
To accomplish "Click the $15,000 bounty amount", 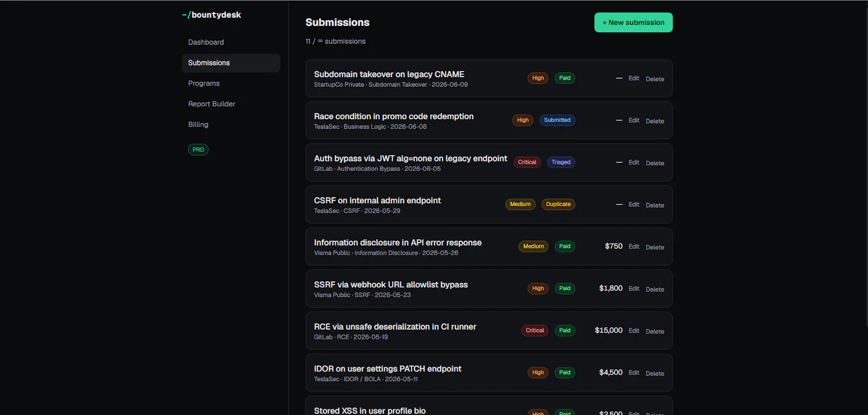I will [609, 330].
